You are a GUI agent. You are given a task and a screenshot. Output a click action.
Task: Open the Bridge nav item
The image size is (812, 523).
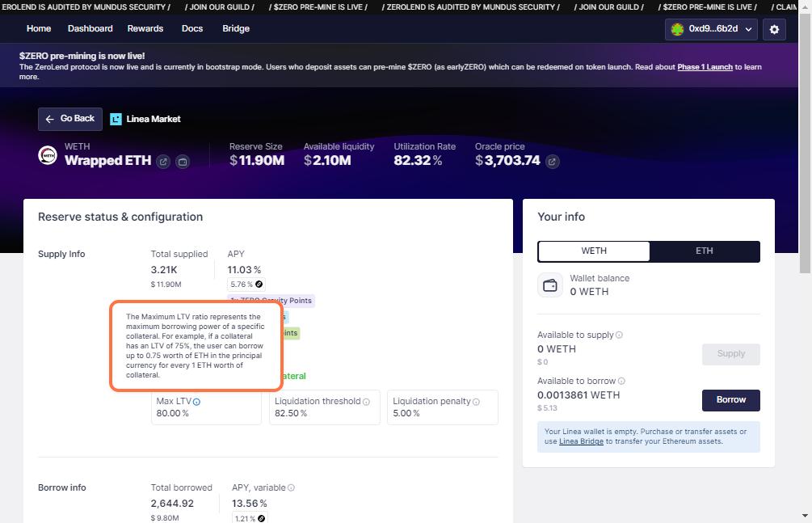point(236,28)
